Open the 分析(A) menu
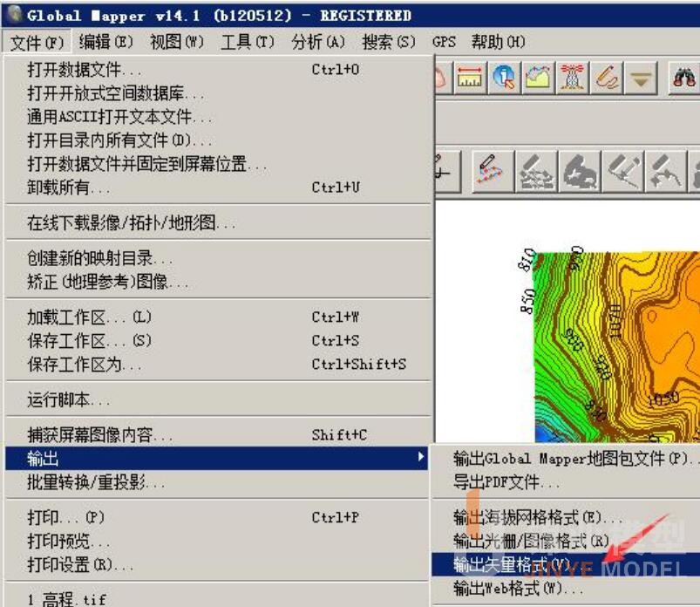Image resolution: width=700 pixels, height=607 pixels. pos(318,42)
